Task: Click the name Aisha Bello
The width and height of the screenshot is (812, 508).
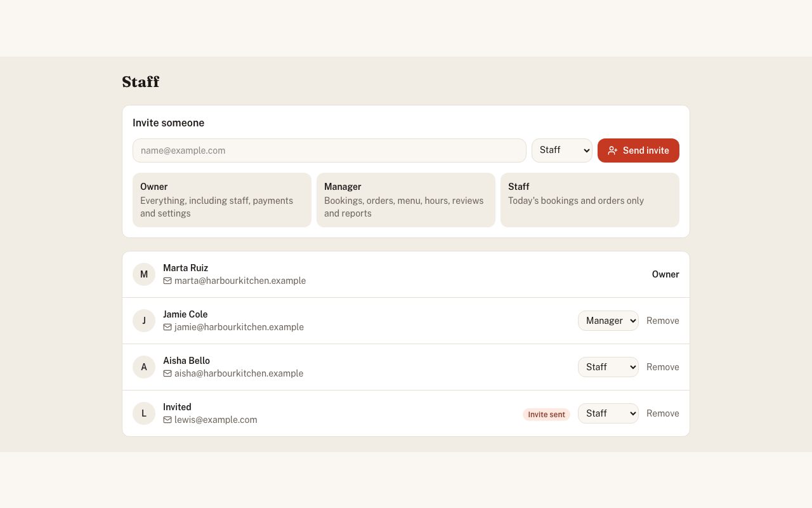Action: (187, 361)
